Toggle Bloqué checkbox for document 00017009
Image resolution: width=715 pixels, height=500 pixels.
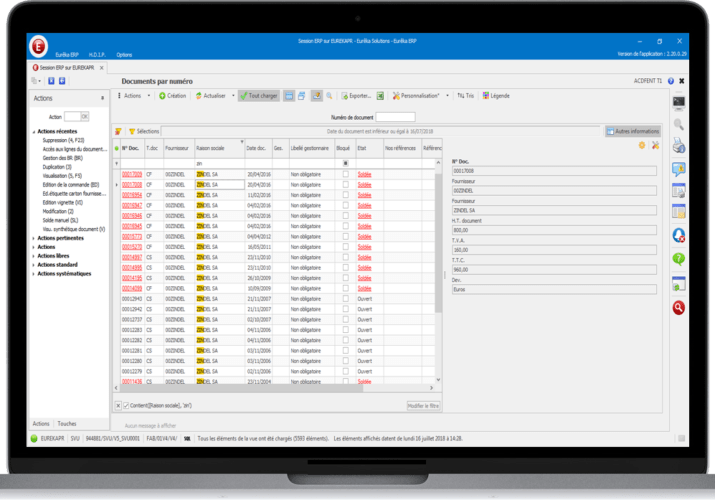[346, 174]
